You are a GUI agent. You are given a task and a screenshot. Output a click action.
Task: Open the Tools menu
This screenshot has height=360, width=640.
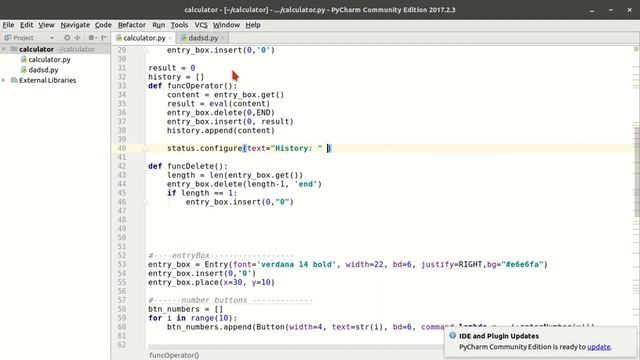pyautogui.click(x=179, y=25)
